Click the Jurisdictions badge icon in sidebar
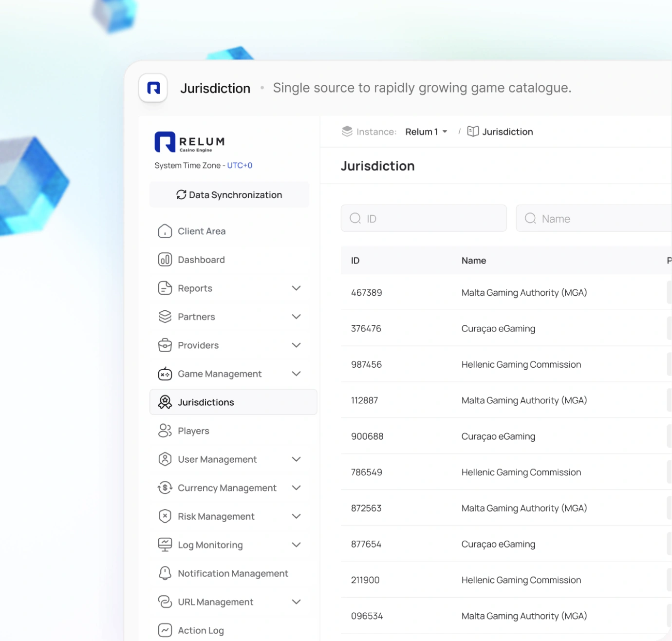Viewport: 672px width, 641px height. (165, 402)
